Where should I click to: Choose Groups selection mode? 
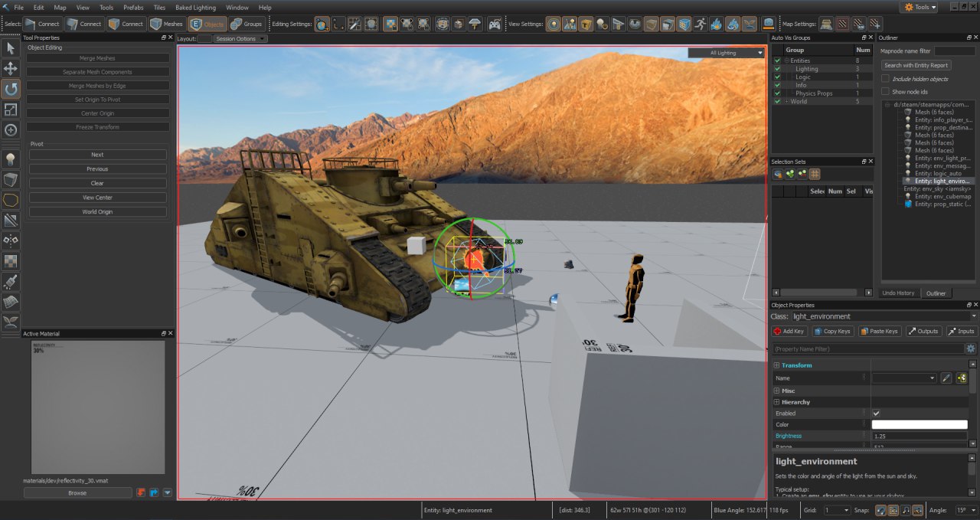coord(247,24)
